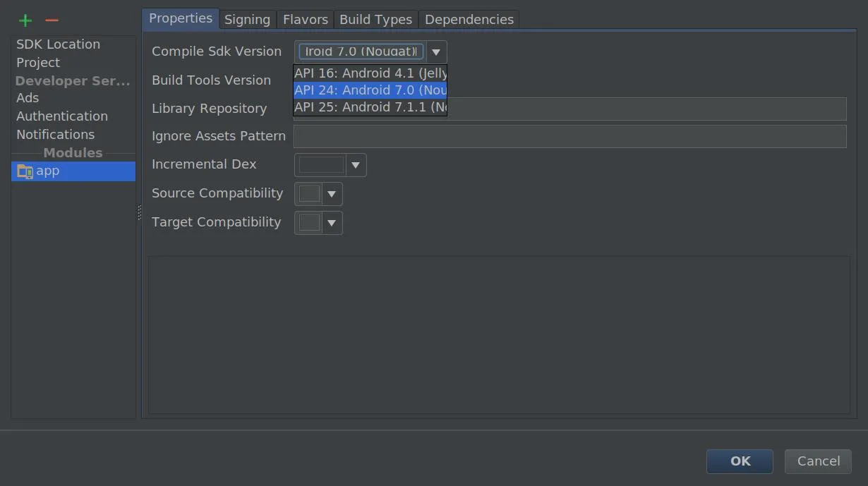Click the Ignore Assets Pattern field
This screenshot has height=486, width=868.
point(569,137)
